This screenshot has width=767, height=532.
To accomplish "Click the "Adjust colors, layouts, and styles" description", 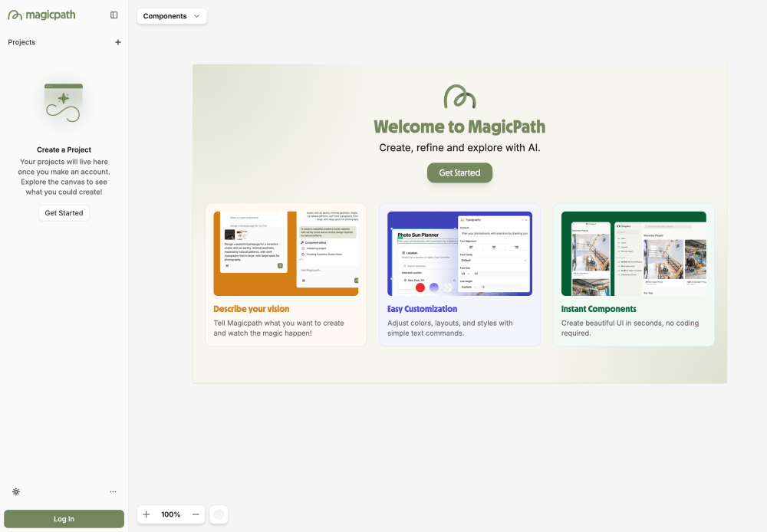I will coord(450,328).
